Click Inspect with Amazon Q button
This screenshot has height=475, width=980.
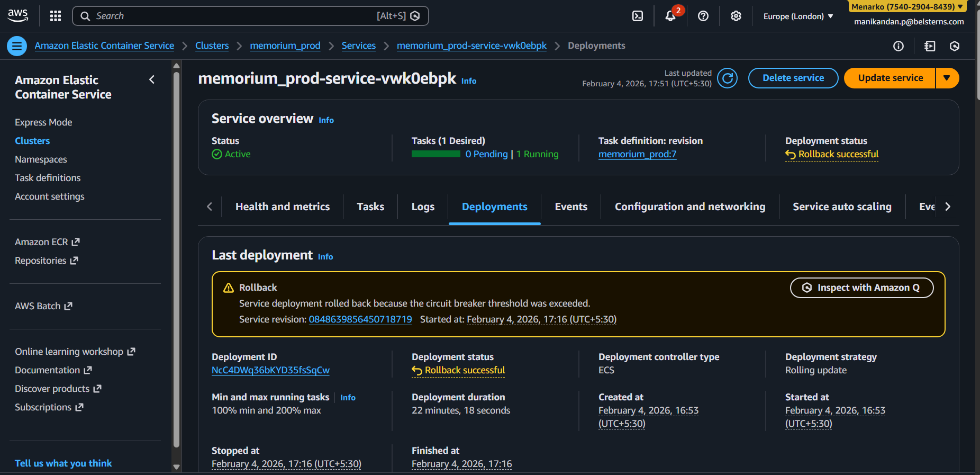[x=861, y=288]
